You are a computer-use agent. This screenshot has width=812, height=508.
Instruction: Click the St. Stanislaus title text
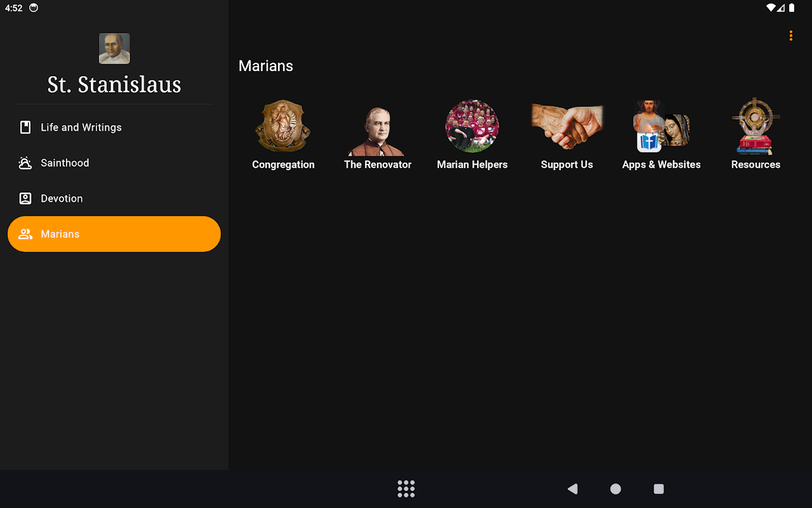coord(114,84)
